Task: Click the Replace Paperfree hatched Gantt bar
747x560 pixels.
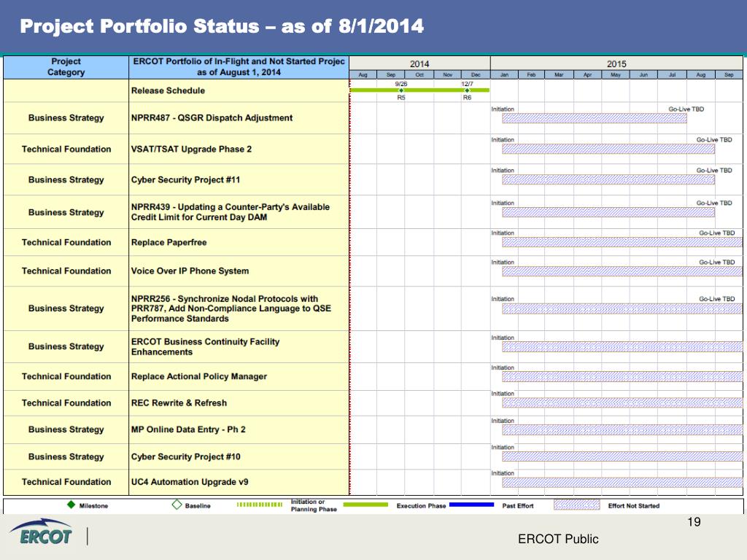Action: coord(622,242)
